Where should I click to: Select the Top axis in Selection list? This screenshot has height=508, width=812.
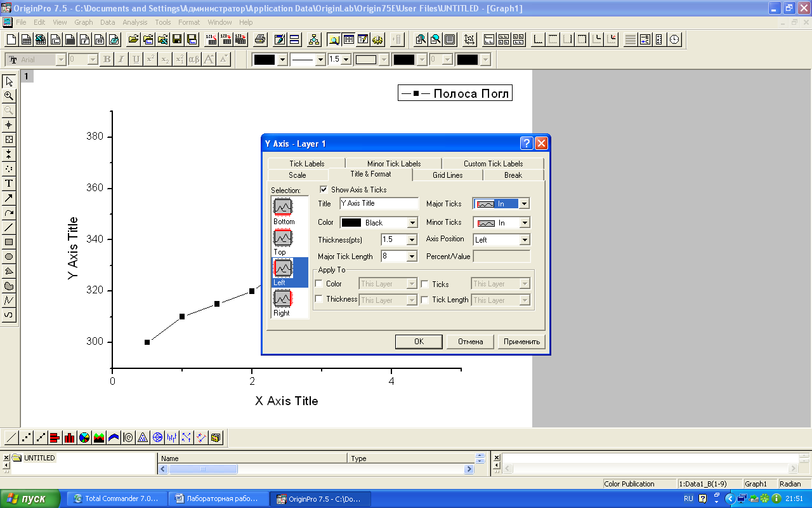click(x=284, y=242)
